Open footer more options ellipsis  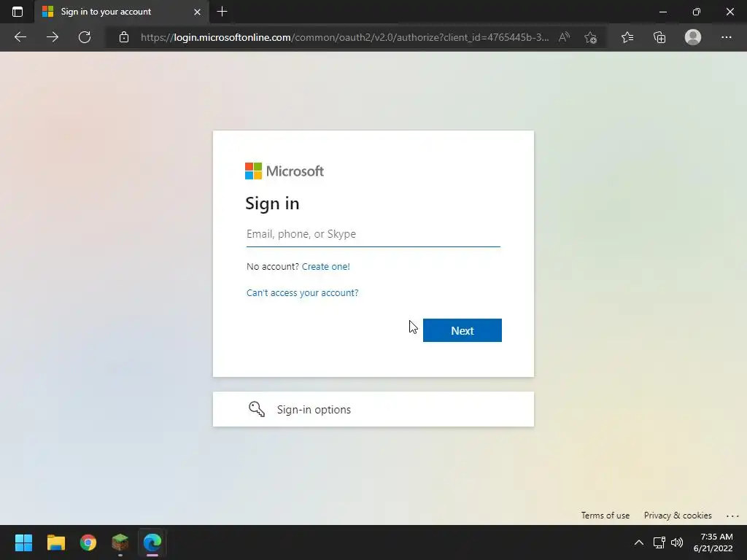coord(732,516)
